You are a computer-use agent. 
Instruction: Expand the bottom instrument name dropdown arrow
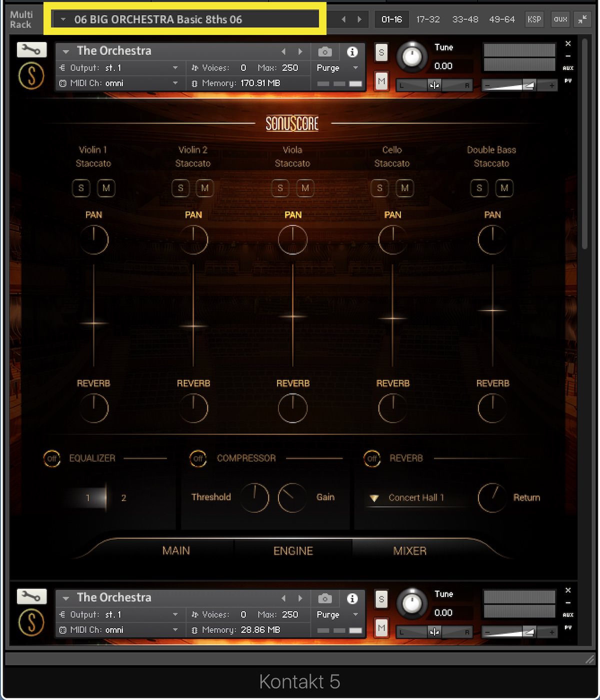[66, 598]
